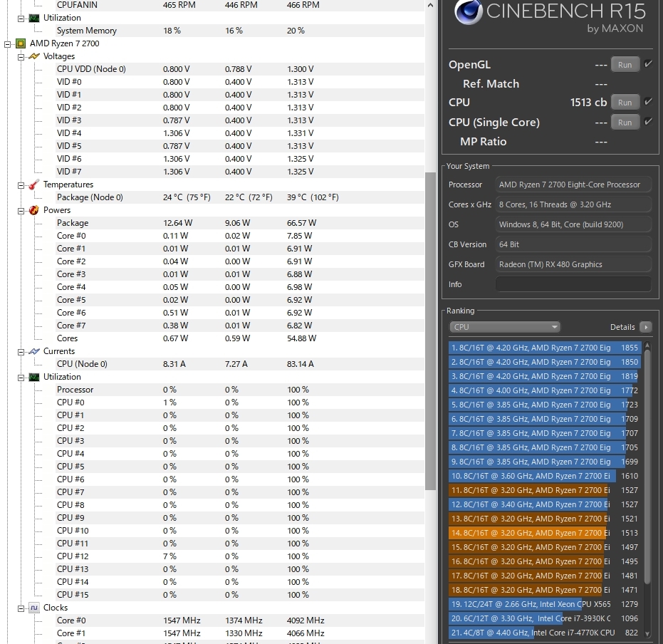The height and width of the screenshot is (644, 663).
Task: Click the GFX Board value field
Action: pos(573,264)
